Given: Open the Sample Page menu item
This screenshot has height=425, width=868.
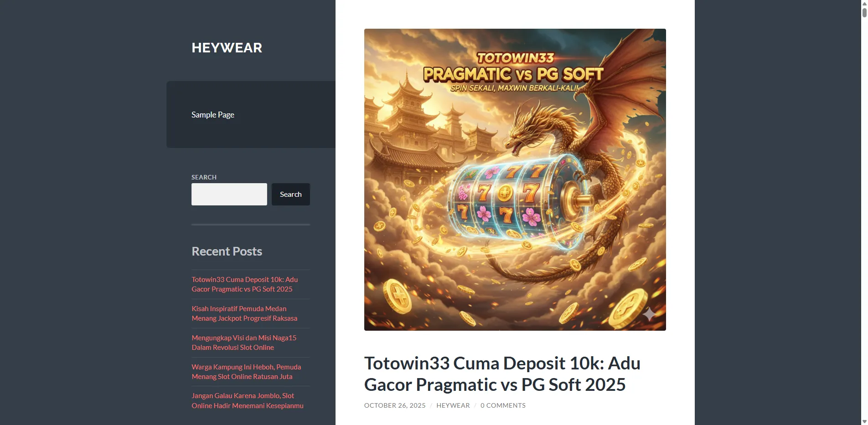Looking at the screenshot, I should pos(213,115).
